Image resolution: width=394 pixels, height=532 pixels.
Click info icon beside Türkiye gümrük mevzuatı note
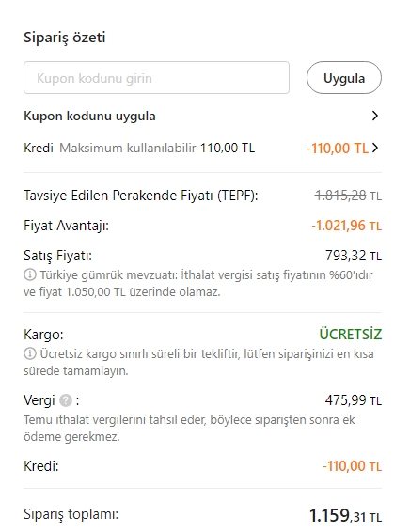(x=30, y=274)
